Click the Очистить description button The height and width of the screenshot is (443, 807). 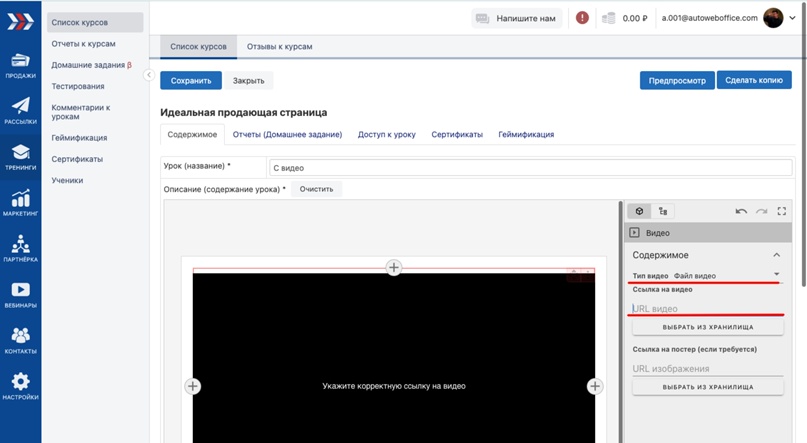[317, 189]
